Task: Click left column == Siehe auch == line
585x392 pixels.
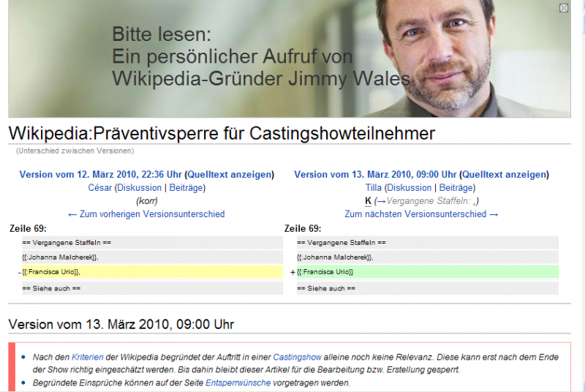Action: (152, 288)
